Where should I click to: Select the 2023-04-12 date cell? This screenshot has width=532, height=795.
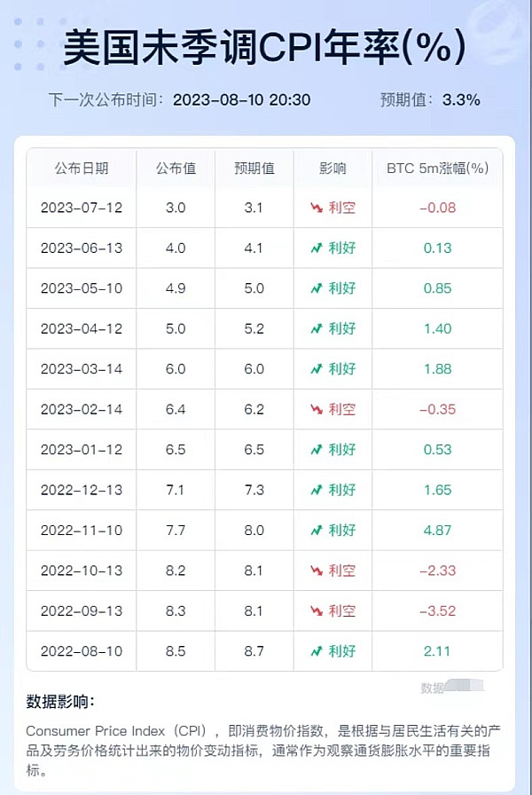pyautogui.click(x=82, y=328)
